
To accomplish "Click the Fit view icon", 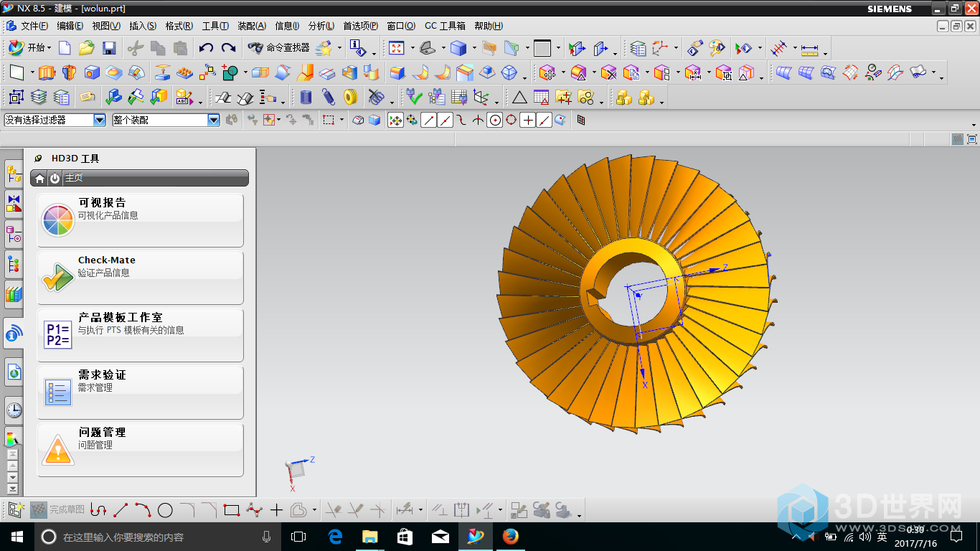I will (x=396, y=48).
